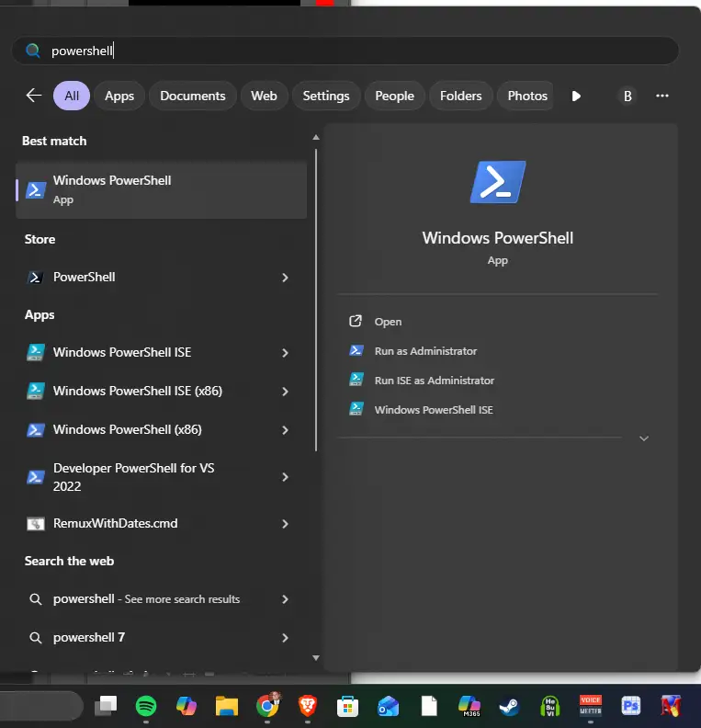Expand the PowerShell Store result chevron
The image size is (701, 728).
[x=285, y=278]
